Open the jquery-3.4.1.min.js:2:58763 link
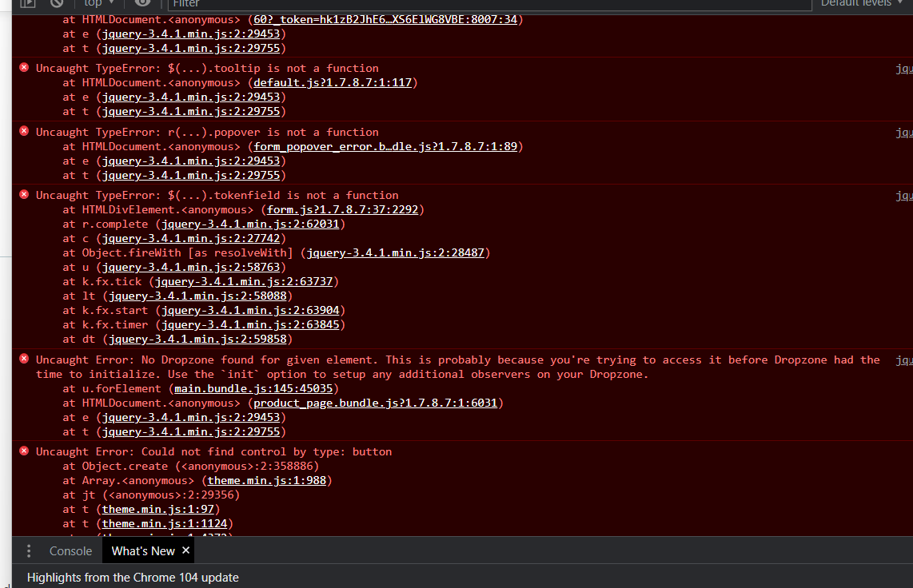 tap(191, 267)
